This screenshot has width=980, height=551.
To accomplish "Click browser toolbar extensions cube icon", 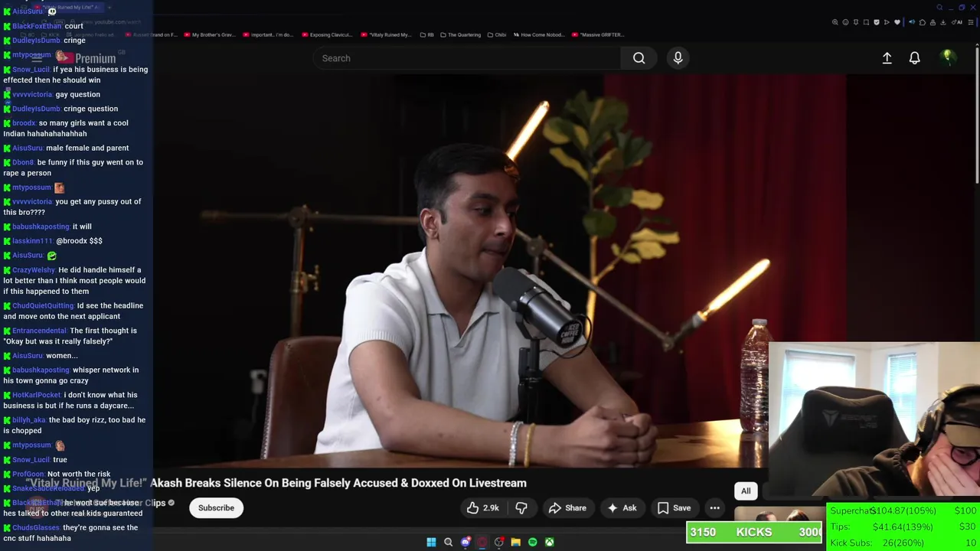I will pyautogui.click(x=923, y=22).
